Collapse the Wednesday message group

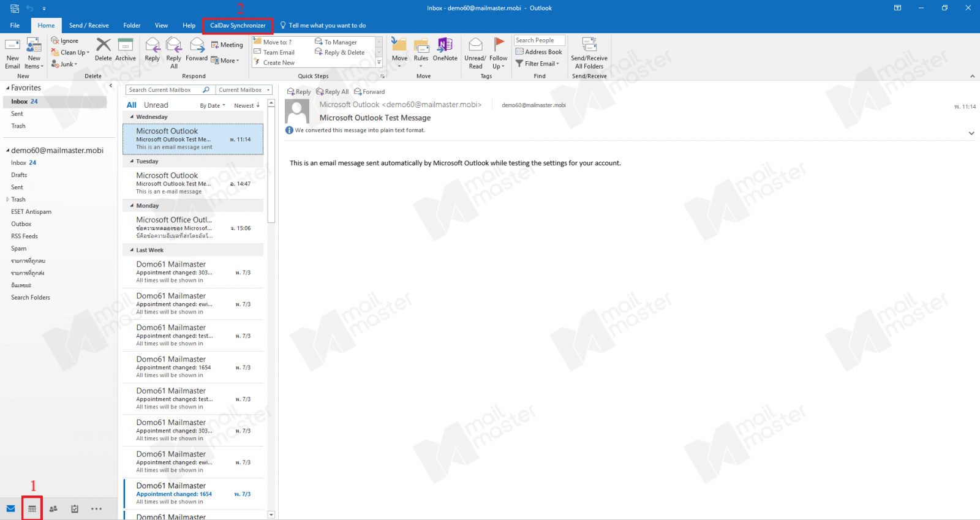132,116
